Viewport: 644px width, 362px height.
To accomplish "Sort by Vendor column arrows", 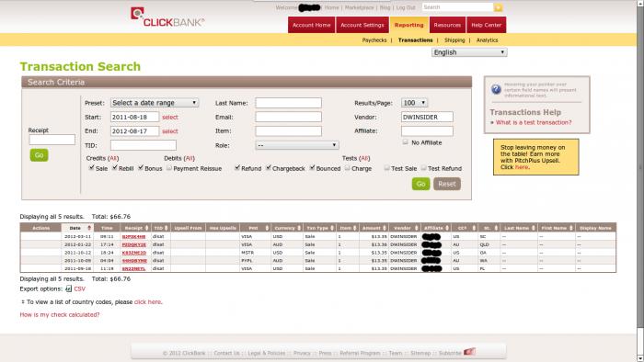I will point(416,228).
